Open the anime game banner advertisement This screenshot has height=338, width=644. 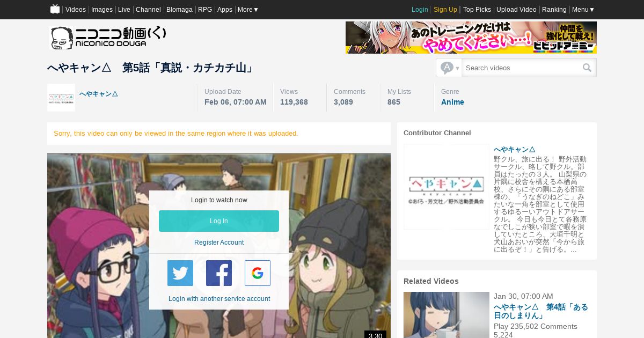[x=471, y=38]
